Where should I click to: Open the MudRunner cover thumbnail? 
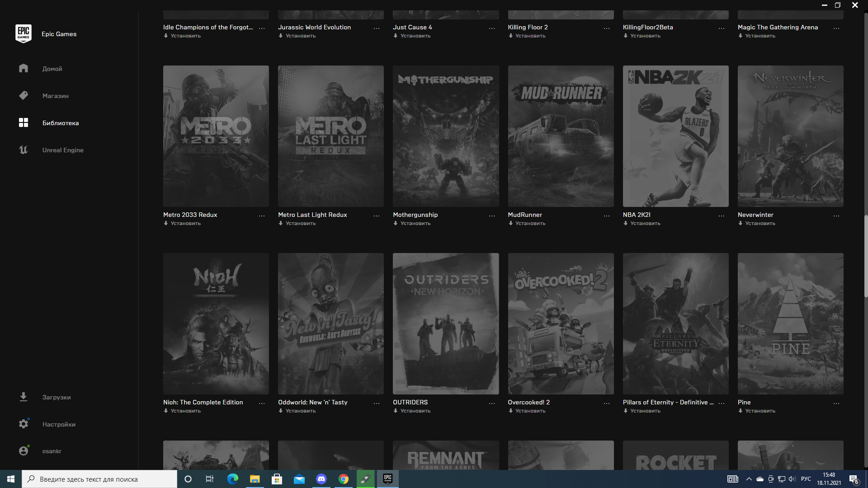tap(561, 136)
